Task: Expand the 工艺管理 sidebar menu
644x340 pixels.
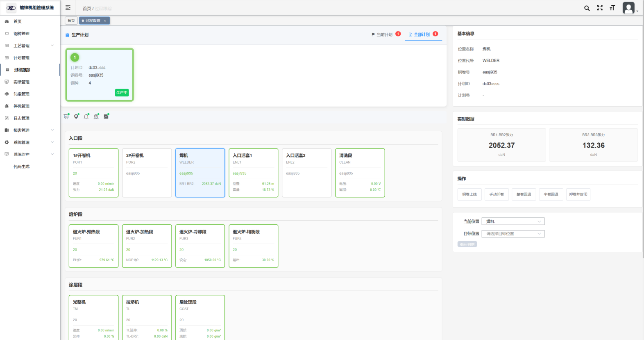Action: pos(29,46)
